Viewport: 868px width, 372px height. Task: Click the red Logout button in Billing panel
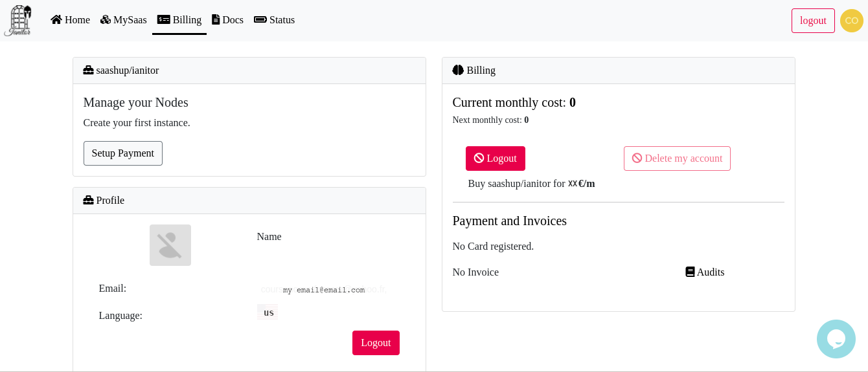[495, 159]
